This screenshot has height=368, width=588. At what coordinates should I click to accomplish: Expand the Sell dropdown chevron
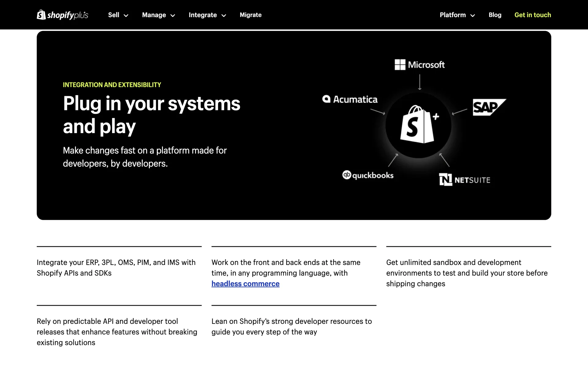pos(126,16)
